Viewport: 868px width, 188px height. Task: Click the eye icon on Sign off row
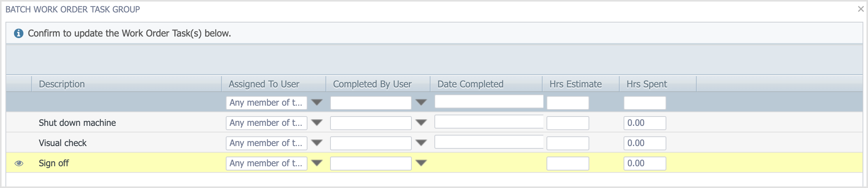click(x=19, y=163)
